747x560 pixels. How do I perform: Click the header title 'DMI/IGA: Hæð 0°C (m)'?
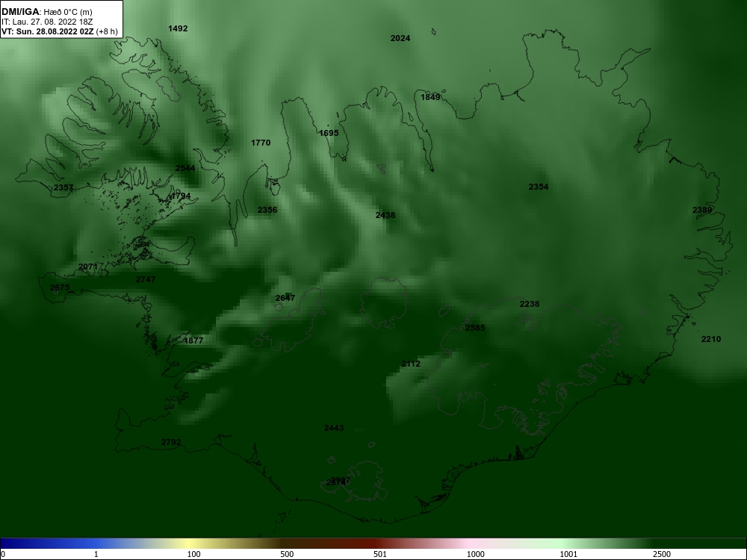point(46,12)
